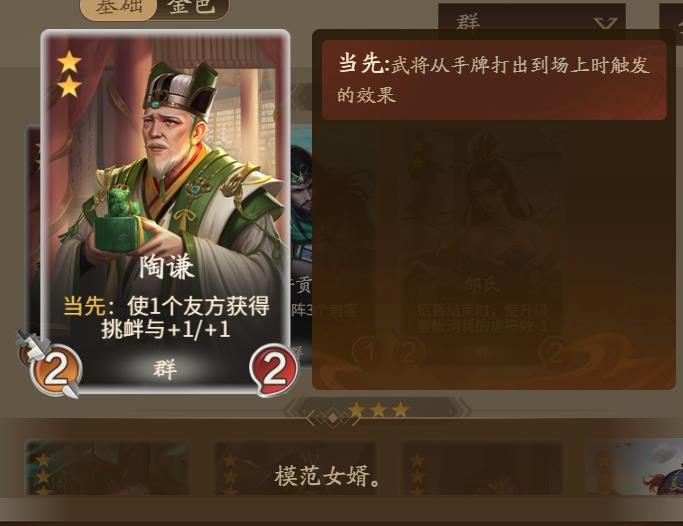Click the orange attack value badge on Tao Qian card

[57, 370]
